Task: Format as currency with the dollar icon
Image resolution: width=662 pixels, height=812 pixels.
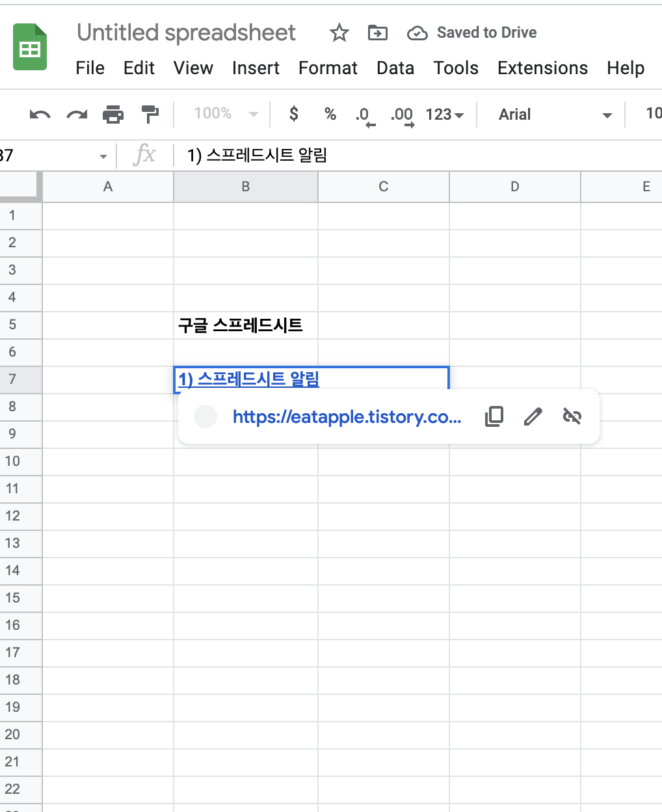Action: (294, 114)
